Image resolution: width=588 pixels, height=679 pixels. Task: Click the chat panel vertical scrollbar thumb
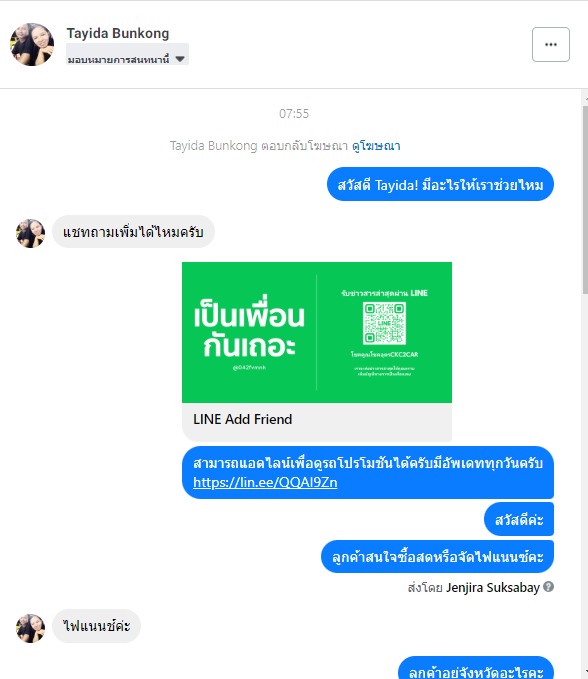coord(585,199)
